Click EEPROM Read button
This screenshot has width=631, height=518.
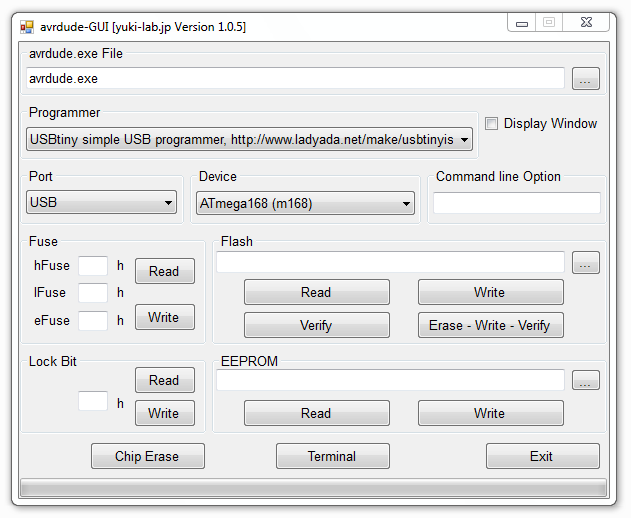[x=317, y=413]
